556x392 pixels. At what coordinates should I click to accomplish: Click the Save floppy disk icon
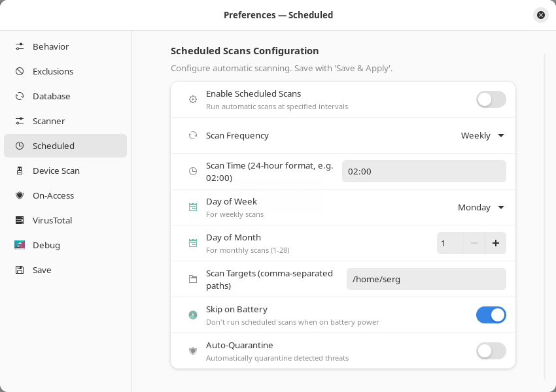(x=20, y=270)
